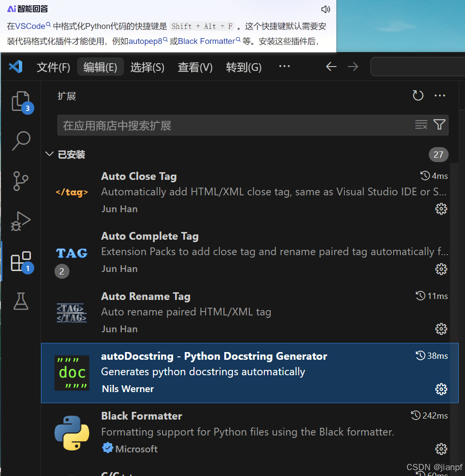Go forward with right arrow
465x476 pixels.
click(353, 67)
